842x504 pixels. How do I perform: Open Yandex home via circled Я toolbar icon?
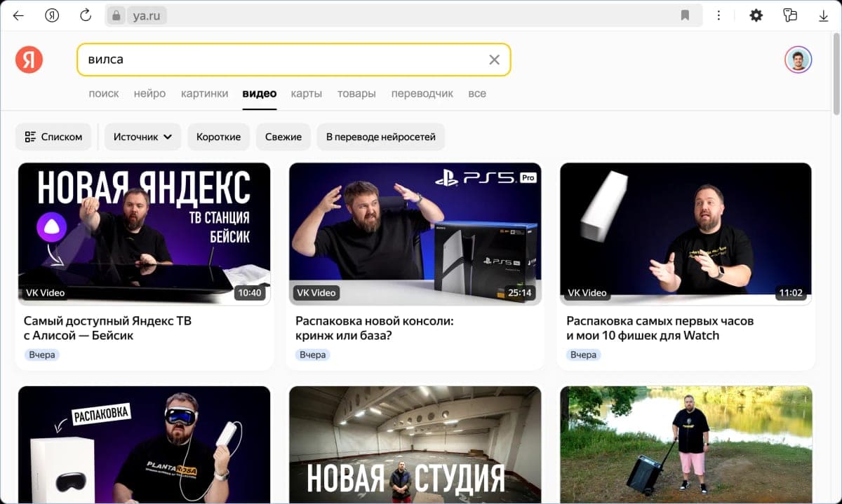52,15
